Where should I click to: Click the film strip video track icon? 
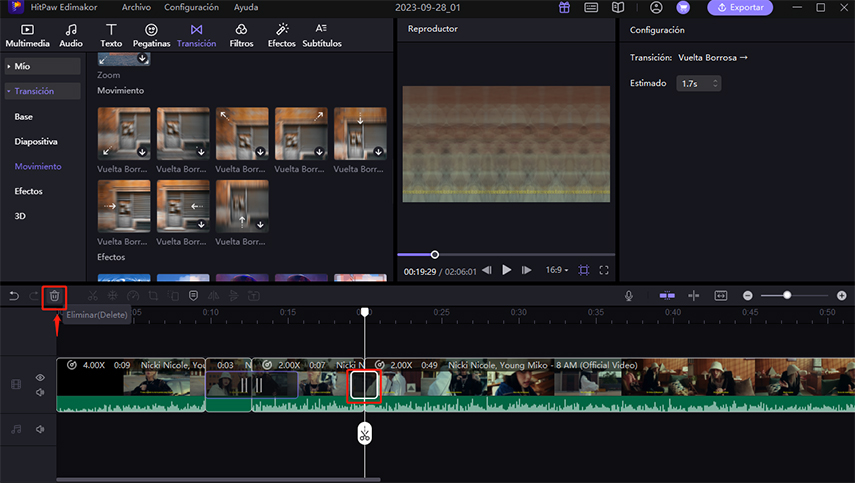16,384
